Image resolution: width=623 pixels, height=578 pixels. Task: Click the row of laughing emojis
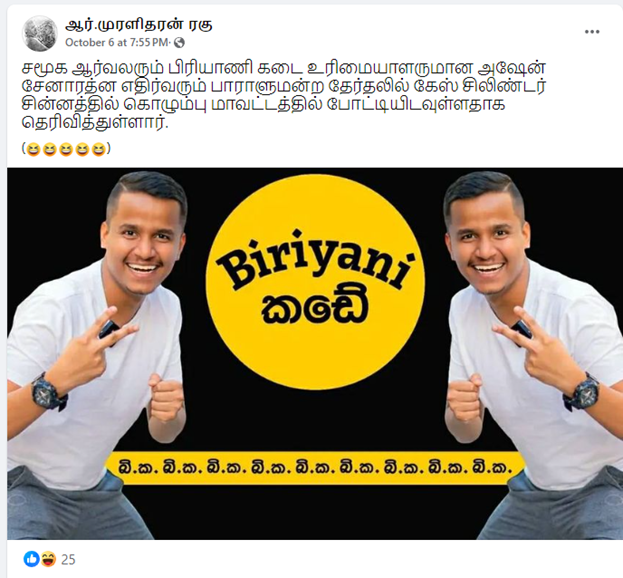point(66,149)
